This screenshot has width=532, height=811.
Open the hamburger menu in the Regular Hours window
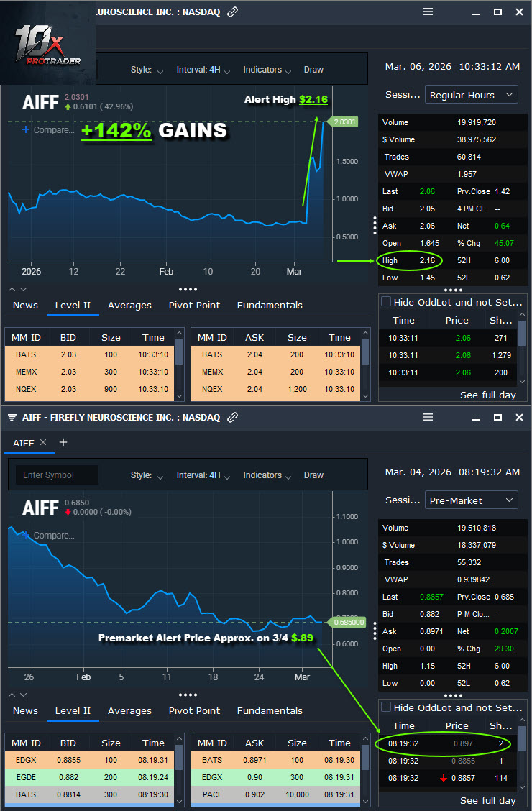click(x=428, y=12)
